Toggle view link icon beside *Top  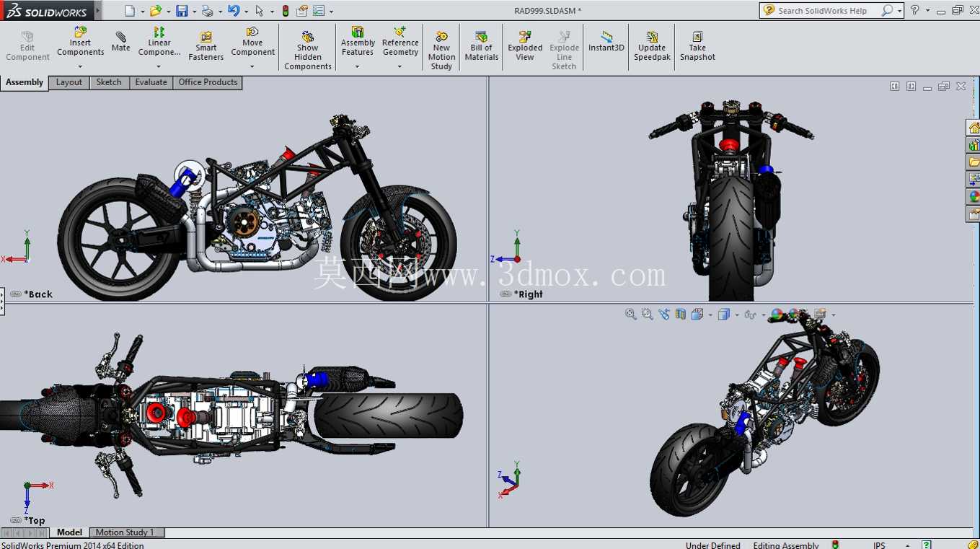16,520
